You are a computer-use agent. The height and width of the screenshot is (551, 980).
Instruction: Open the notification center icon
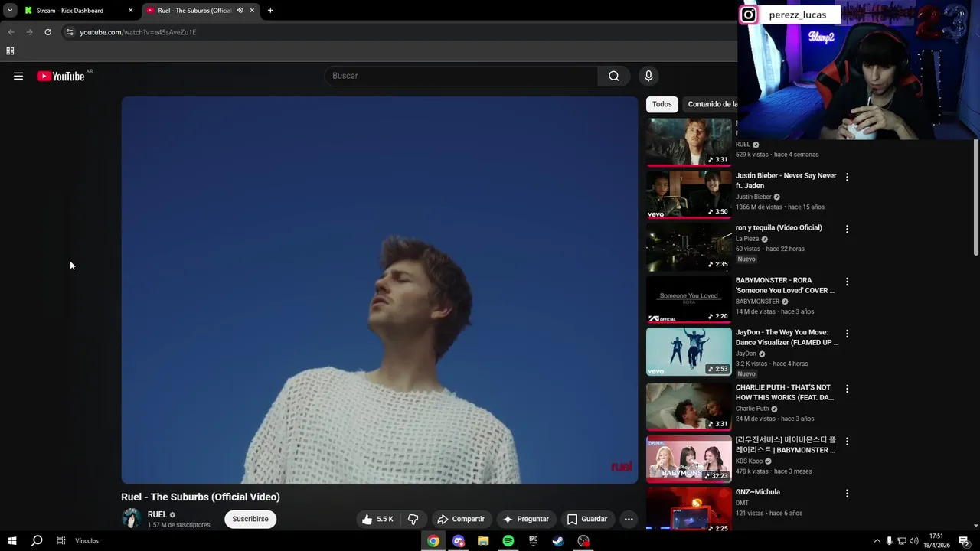[964, 541]
